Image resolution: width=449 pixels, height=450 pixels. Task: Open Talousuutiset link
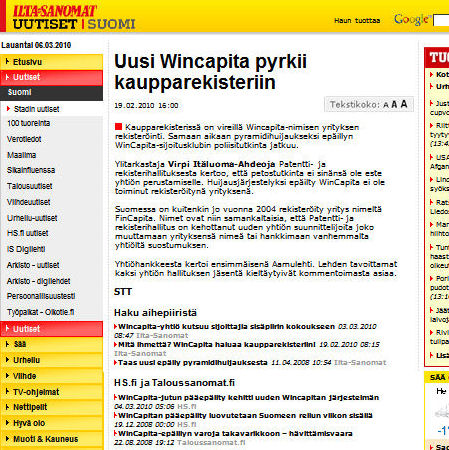(30, 186)
